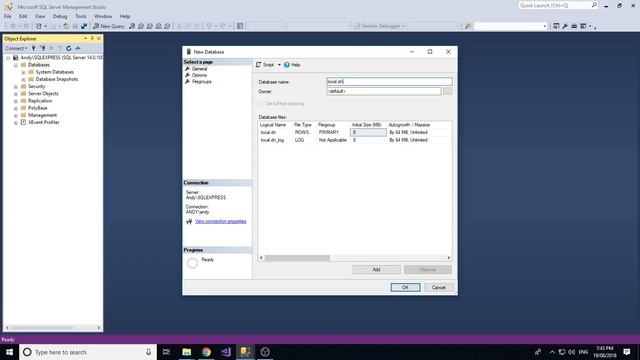Viewport: 640px width, 360px height.
Task: Click the connect plug icon in Object Explorer toolbar
Action: 34,48
